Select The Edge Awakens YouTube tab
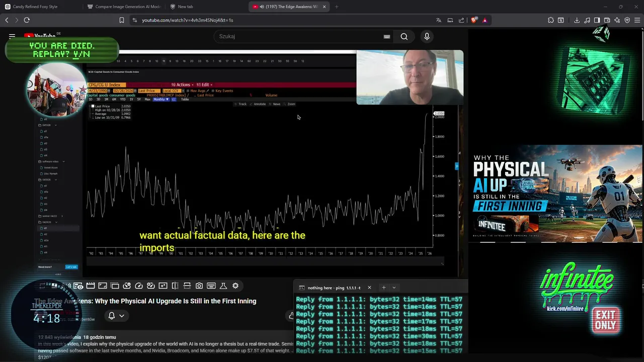 [x=289, y=7]
